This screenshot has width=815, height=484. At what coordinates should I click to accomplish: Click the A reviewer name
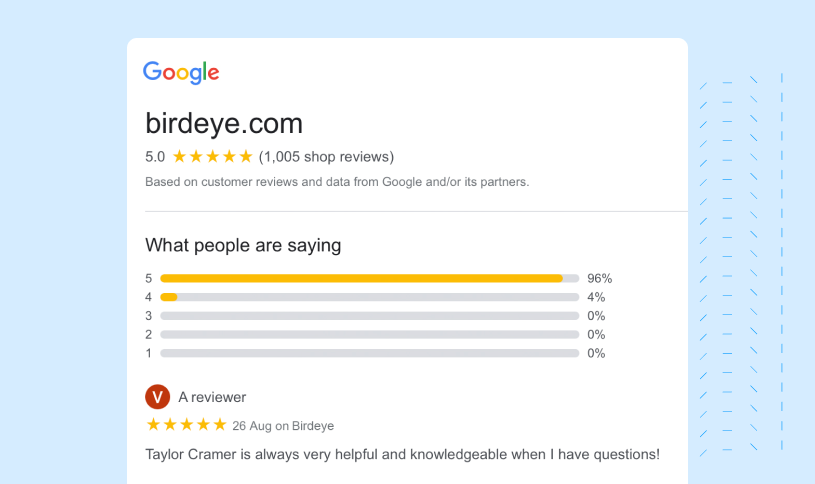tap(212, 397)
